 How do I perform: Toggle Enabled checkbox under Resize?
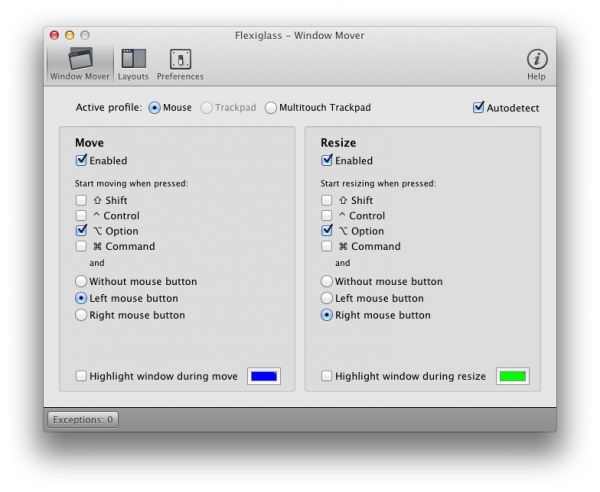[x=327, y=160]
